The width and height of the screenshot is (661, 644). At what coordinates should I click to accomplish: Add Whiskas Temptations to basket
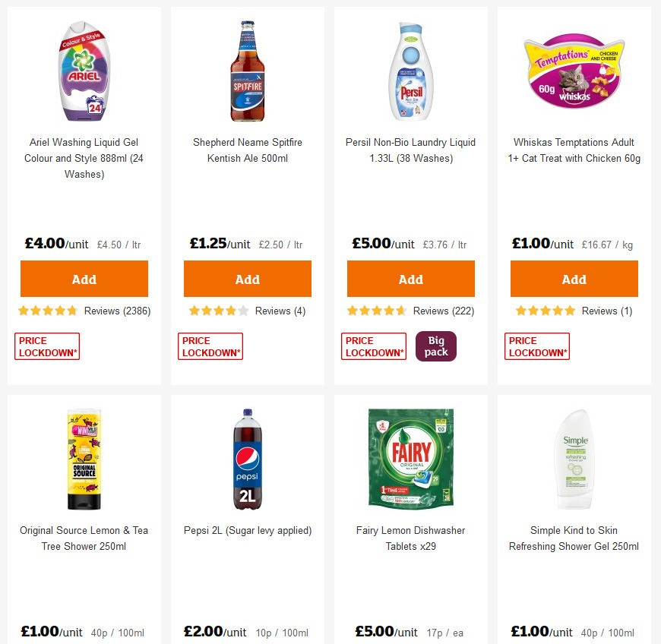(574, 279)
